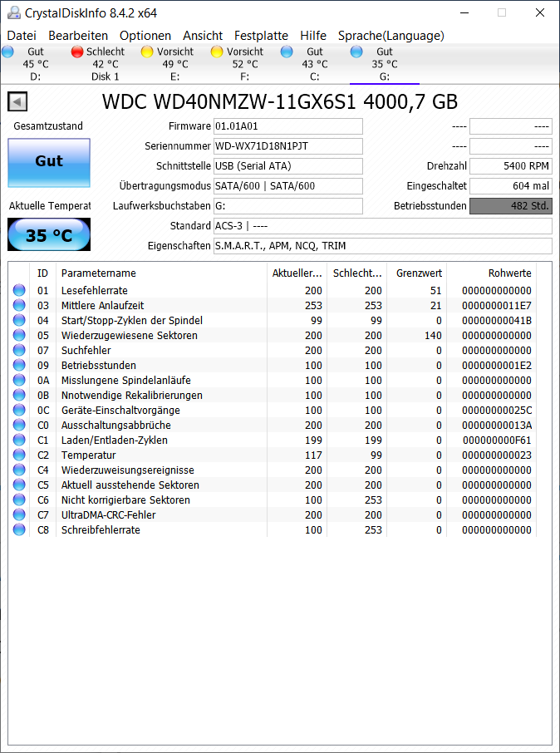Select drive G: at 35 °C
The height and width of the screenshot is (753, 560).
click(384, 64)
